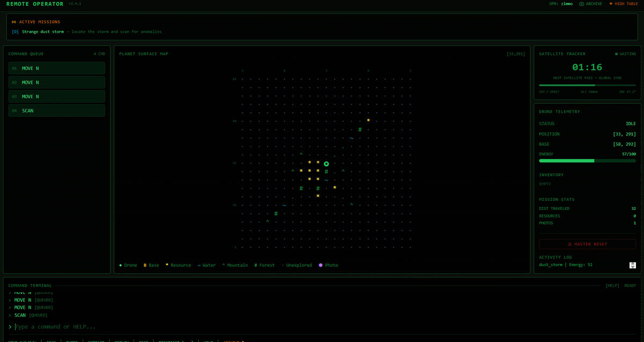
Task: Click the IDLE status value
Action: tap(631, 123)
